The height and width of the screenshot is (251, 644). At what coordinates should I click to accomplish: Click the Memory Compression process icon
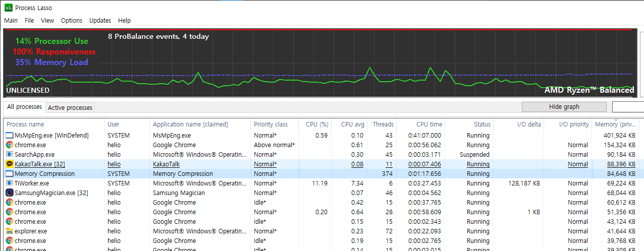pyautogui.click(x=9, y=173)
